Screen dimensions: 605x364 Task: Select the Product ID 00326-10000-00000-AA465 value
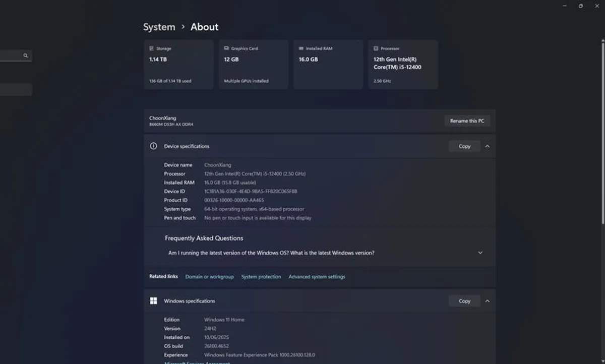234,200
